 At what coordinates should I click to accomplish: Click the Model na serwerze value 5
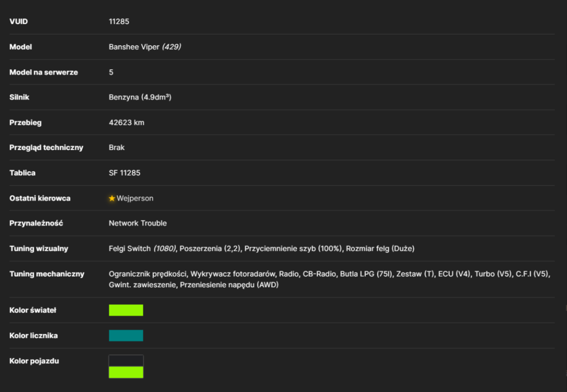[x=111, y=73]
